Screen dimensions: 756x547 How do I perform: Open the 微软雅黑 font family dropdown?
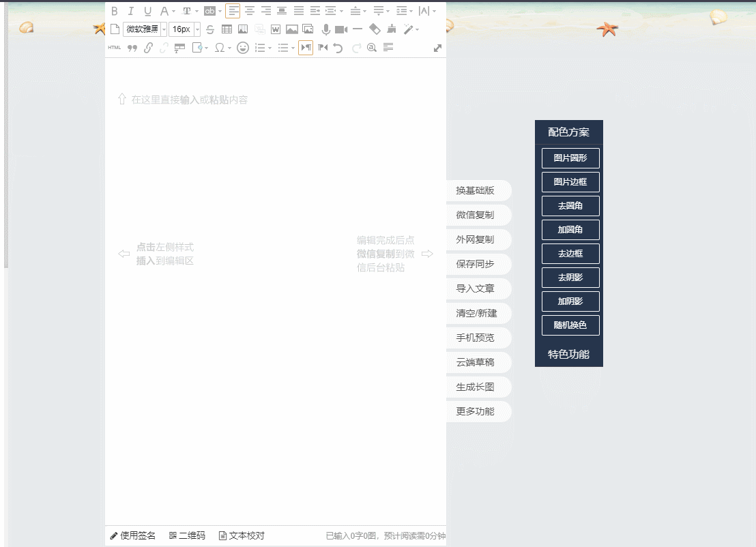click(143, 29)
